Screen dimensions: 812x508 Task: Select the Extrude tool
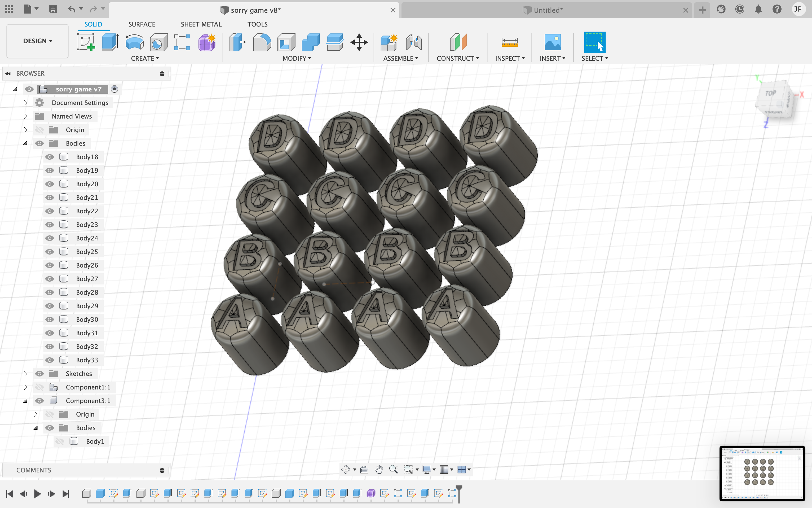click(110, 42)
